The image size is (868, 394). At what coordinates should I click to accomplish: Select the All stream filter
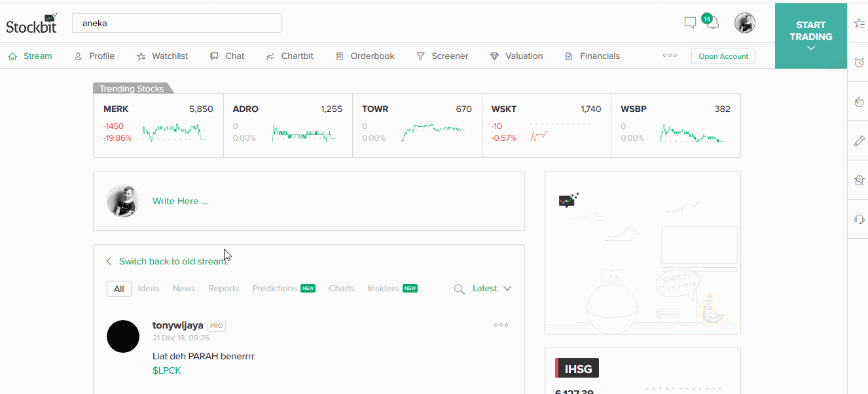[x=119, y=289]
